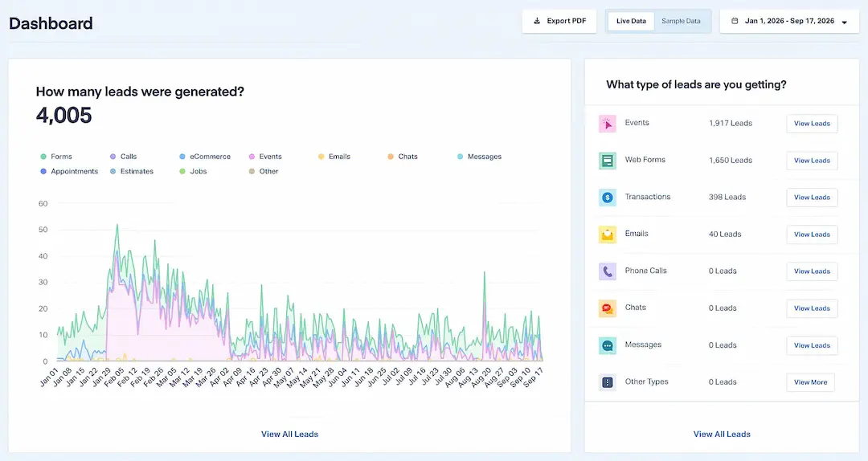The image size is (868, 461).
Task: Toggle the Forms legend series
Action: tap(56, 157)
